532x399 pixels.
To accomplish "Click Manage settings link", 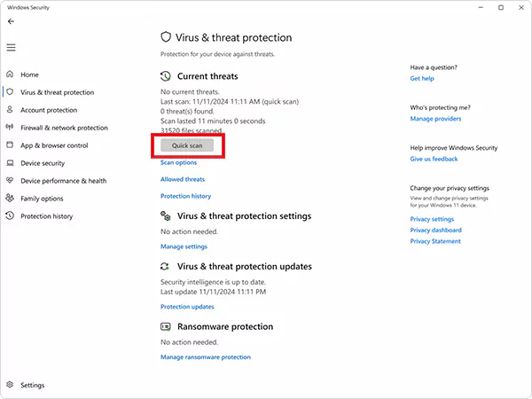I will pos(184,246).
